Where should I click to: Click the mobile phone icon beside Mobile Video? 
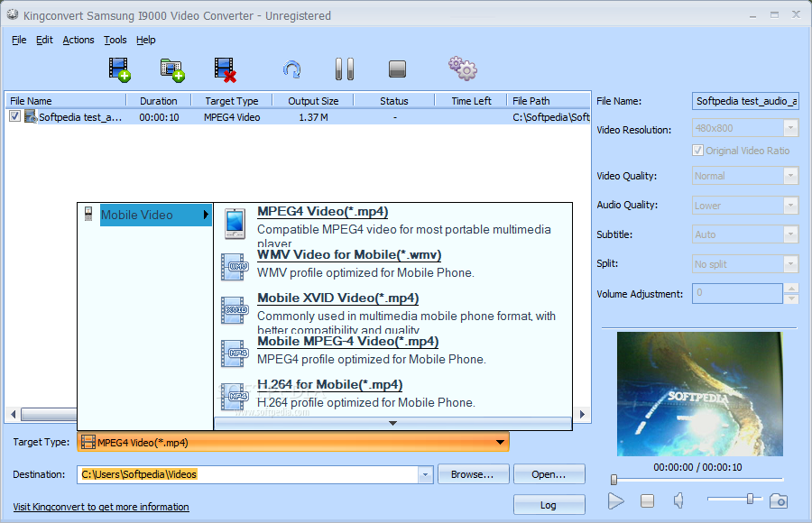pos(88,214)
